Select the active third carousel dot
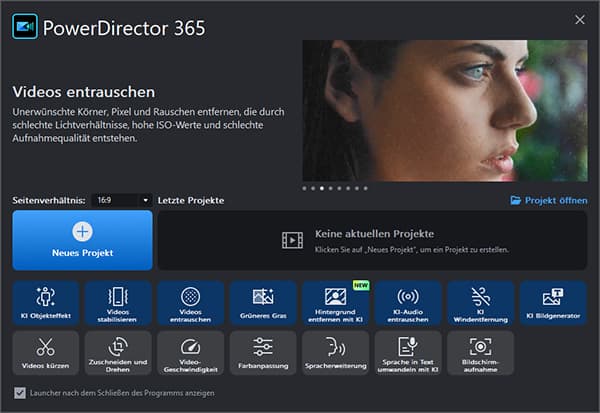This screenshot has height=413, width=600. [x=322, y=188]
